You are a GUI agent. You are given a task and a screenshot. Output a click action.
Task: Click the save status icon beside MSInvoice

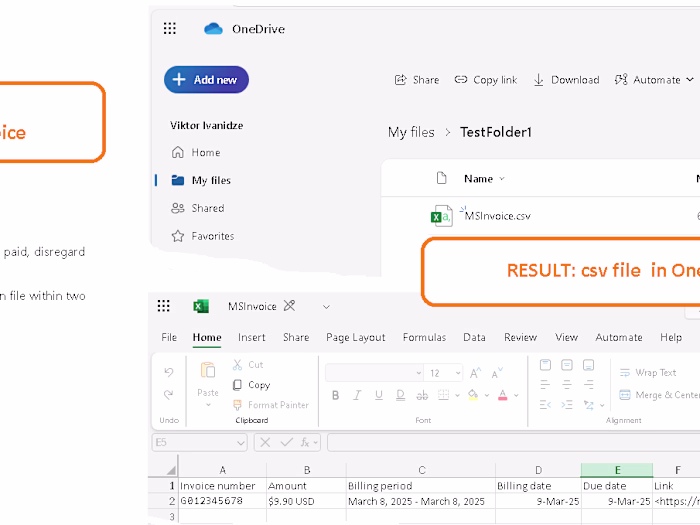click(290, 306)
